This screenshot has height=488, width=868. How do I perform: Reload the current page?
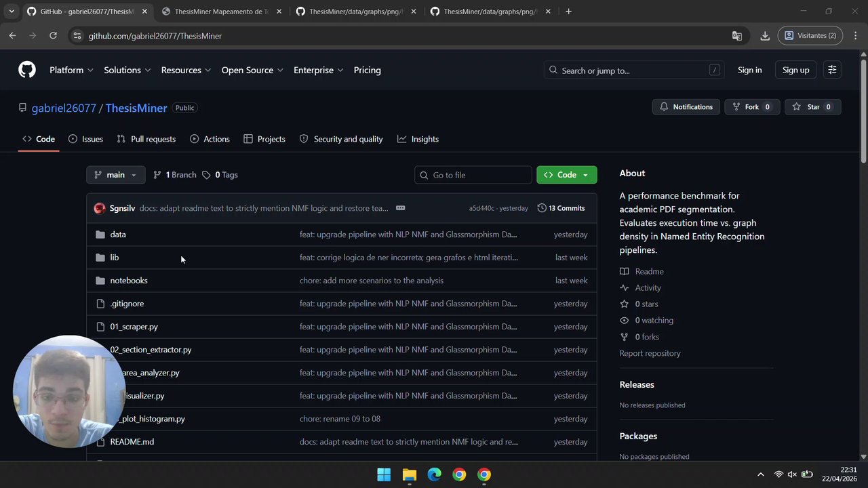click(x=53, y=36)
